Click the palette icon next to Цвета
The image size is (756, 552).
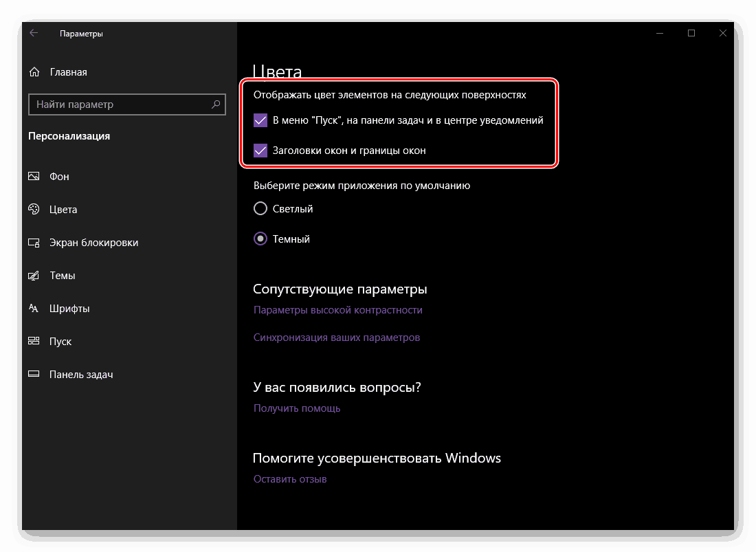tap(34, 209)
